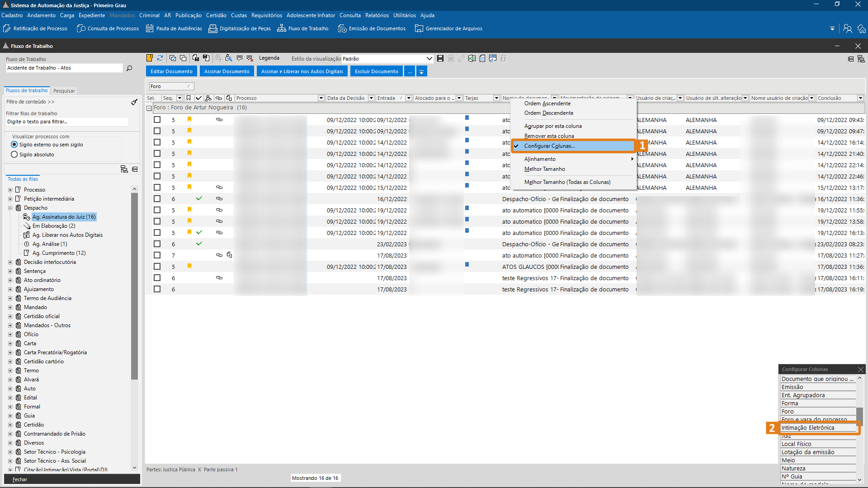
Task: Select Sigilo absoluto radio button
Action: (x=14, y=155)
